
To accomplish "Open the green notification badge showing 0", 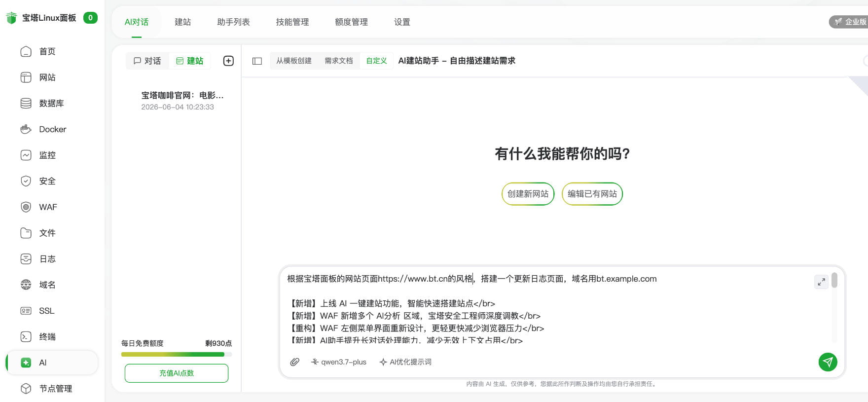I will point(90,18).
